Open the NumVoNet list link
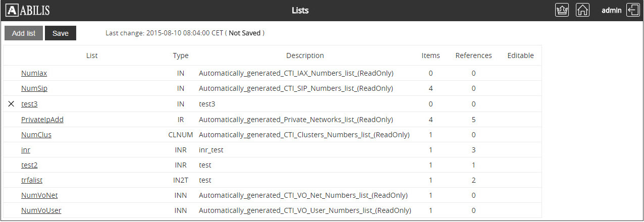This screenshot has height=222, width=644. coord(39,195)
